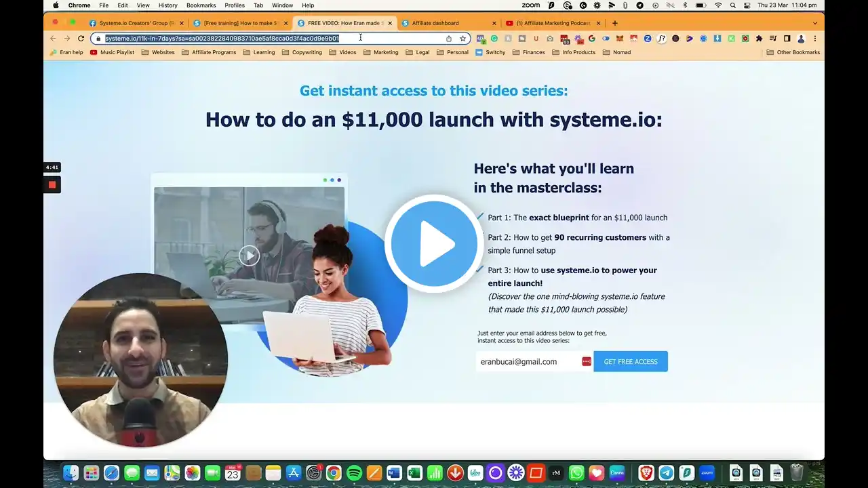Screen dimensions: 868x488
Task: Go forward to the next page
Action: pos(66,39)
